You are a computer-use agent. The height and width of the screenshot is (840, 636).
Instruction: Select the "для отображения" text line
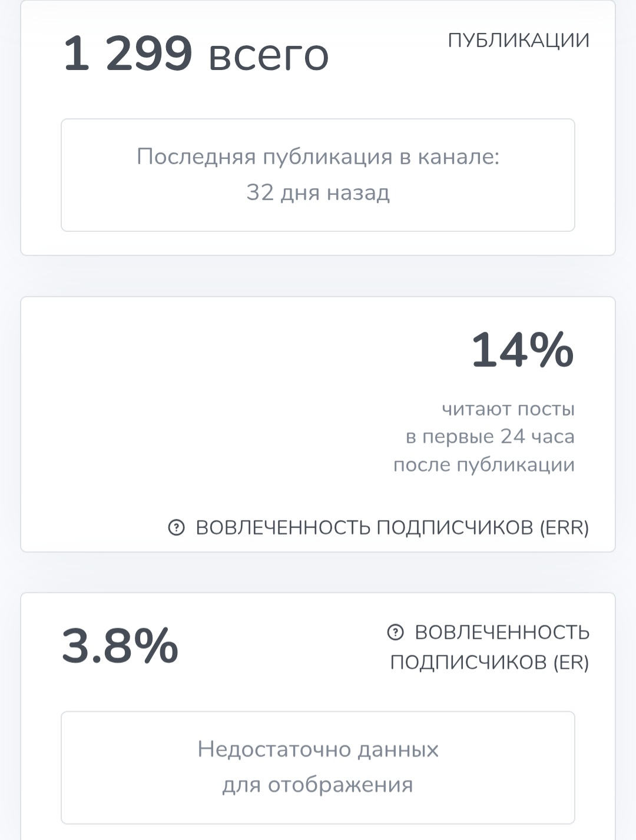pos(318,785)
